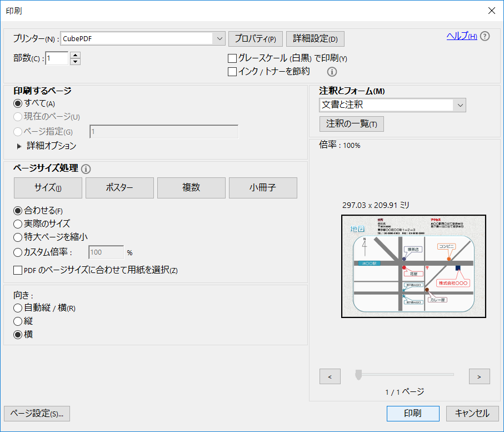Choose 縦 portrait orientation
504x432 pixels.
point(17,321)
